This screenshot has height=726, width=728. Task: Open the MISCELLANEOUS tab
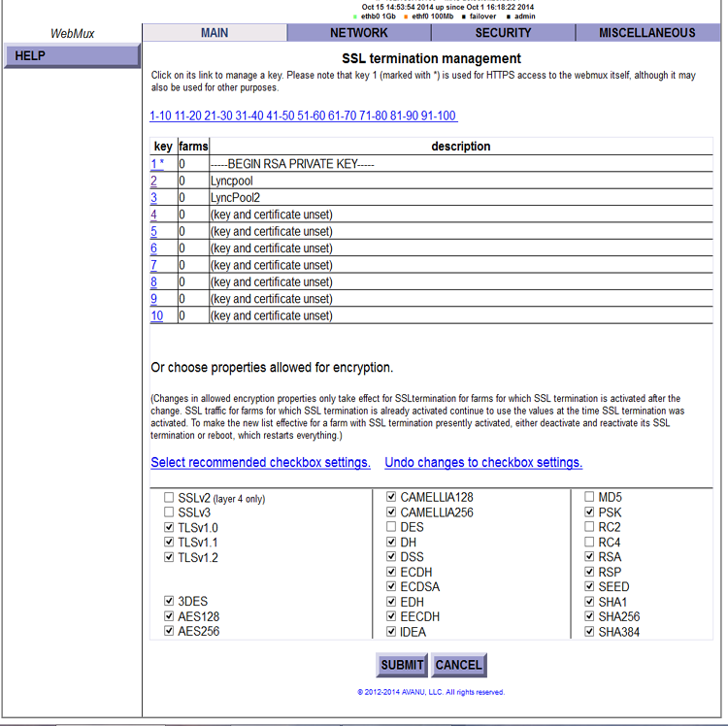[x=646, y=33]
